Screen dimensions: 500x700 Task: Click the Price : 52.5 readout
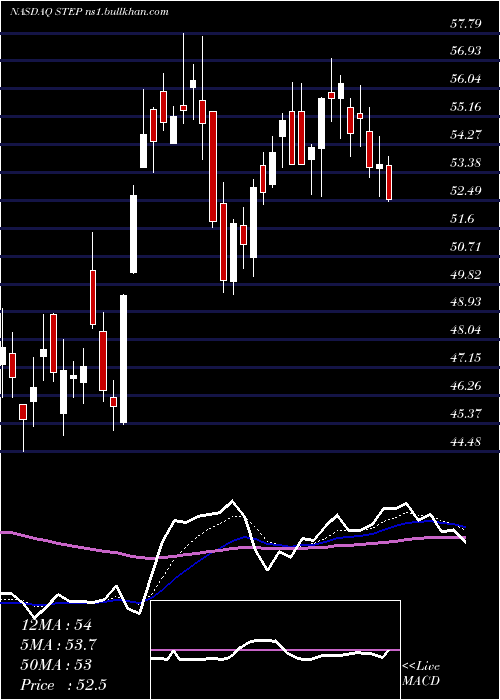point(64,685)
